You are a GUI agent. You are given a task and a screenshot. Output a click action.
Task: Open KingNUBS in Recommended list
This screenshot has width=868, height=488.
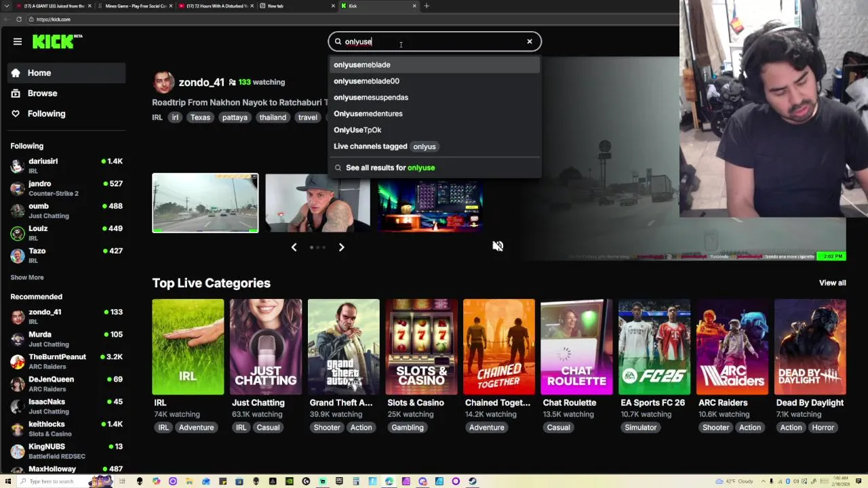pos(66,451)
